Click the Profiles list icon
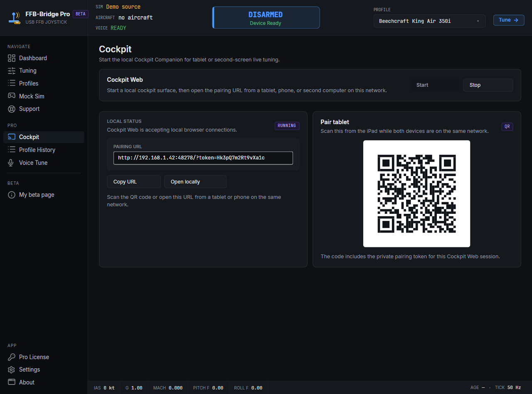Viewport: 532px width, 394px height. tap(12, 83)
